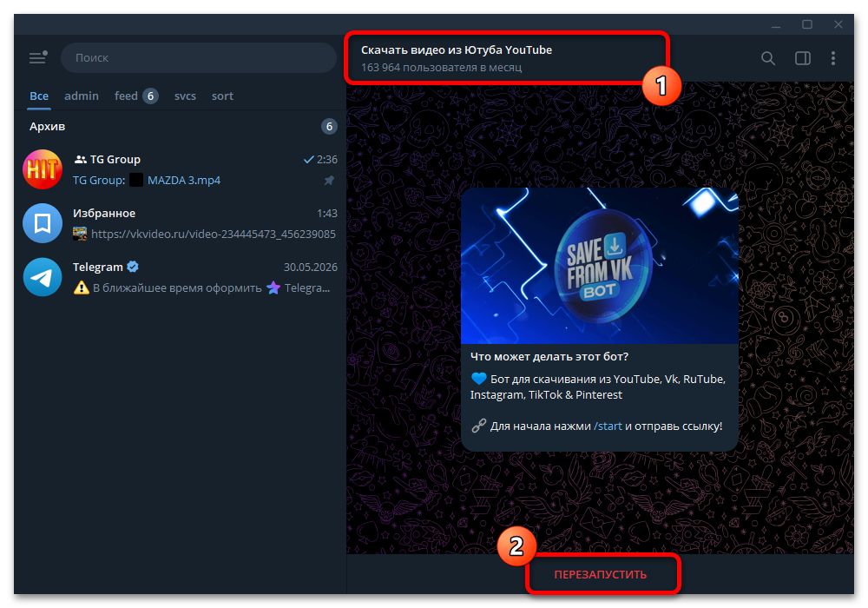Click the HIT avatar of TG Group
Viewport: 868px width, 608px height.
click(x=42, y=169)
